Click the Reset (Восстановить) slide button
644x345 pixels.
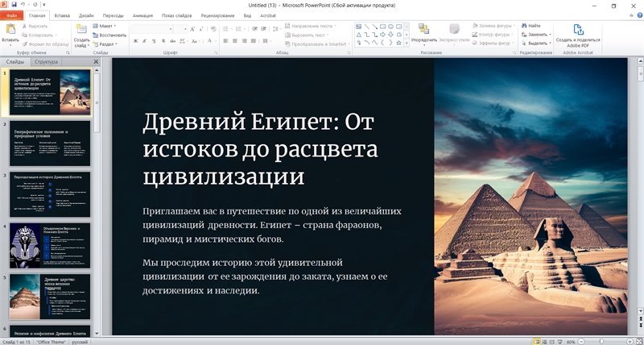click(109, 35)
